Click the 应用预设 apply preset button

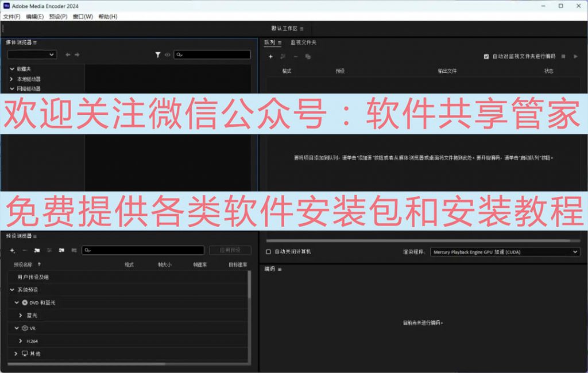pos(230,250)
